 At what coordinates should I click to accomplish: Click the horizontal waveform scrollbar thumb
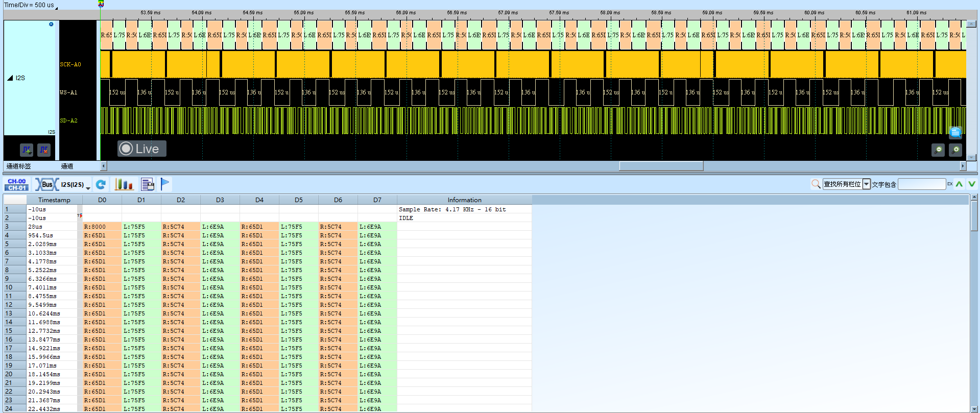click(661, 166)
